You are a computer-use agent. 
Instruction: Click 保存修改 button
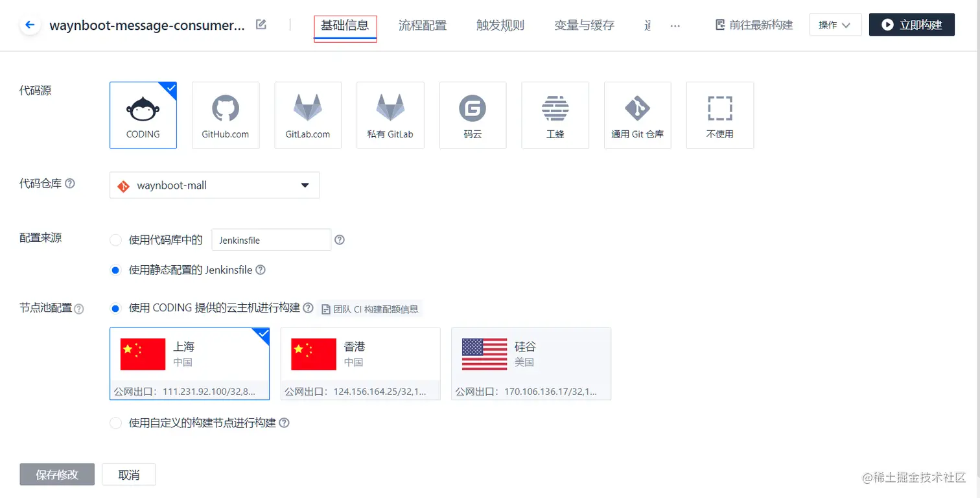(57, 474)
